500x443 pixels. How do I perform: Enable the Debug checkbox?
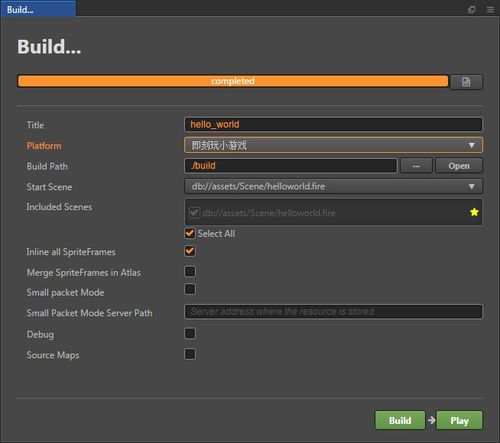click(x=190, y=333)
